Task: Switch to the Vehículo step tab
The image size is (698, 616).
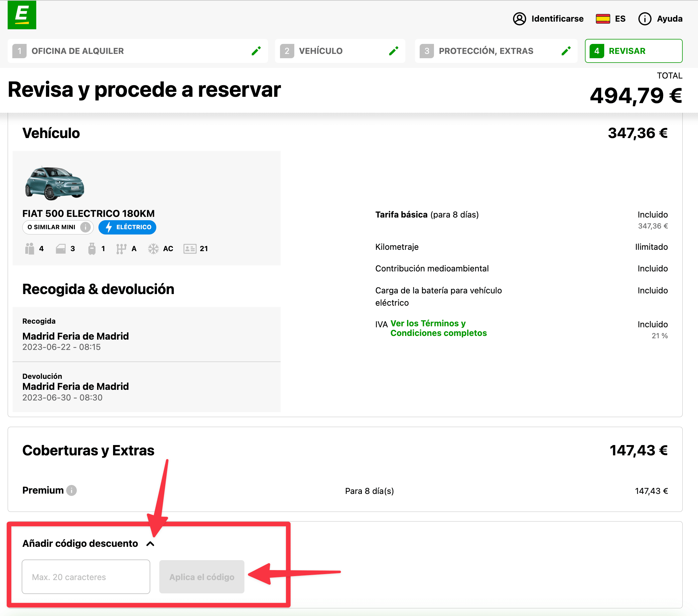Action: (x=320, y=51)
